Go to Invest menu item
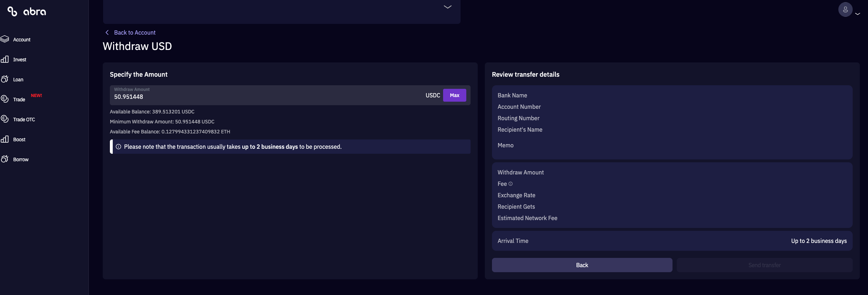This screenshot has width=868, height=295. tap(20, 60)
